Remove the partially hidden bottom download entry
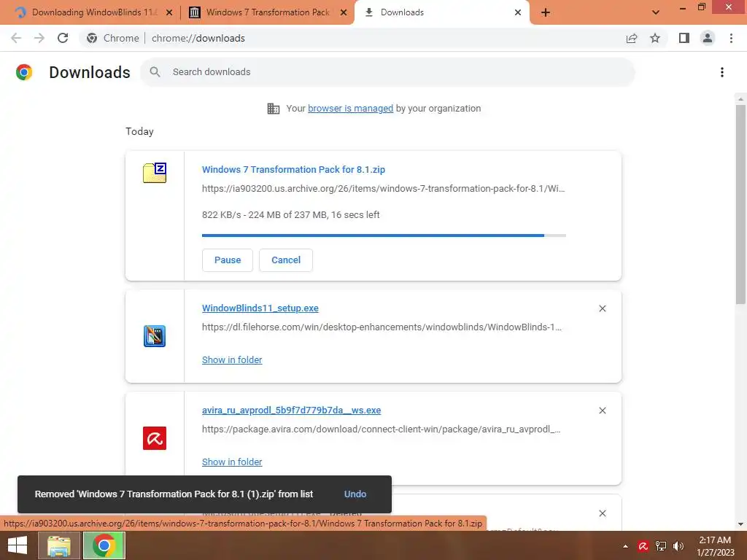 coord(603,513)
